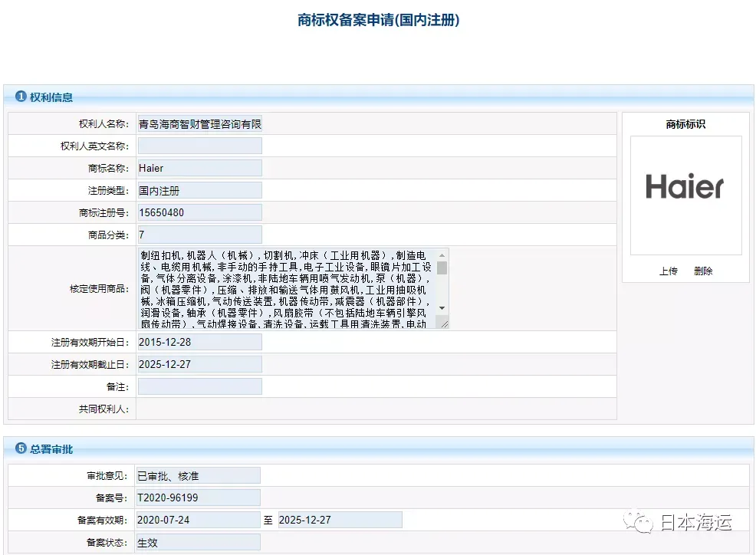Click the 备案号 field T2020-96199

click(x=198, y=498)
